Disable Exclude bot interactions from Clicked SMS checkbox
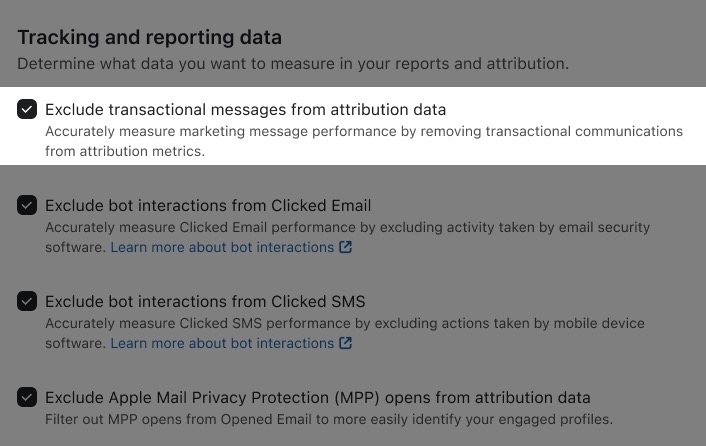This screenshot has height=446, width=706. pos(27,301)
